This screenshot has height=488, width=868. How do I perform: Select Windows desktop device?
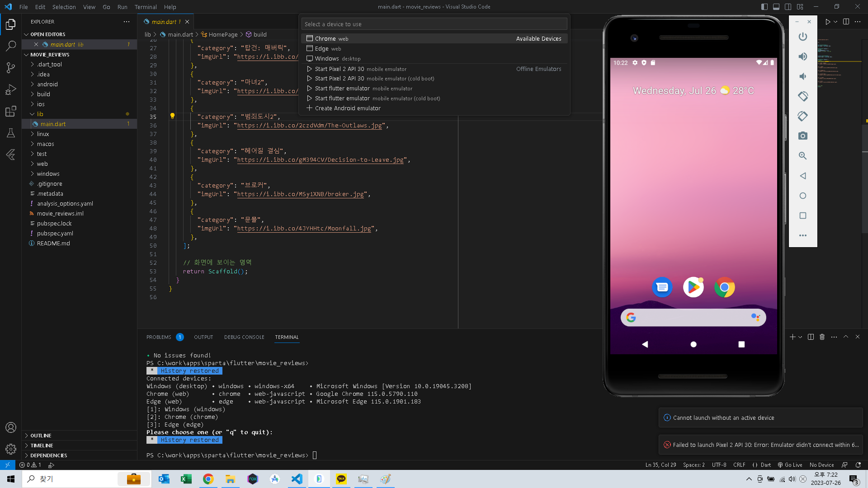pyautogui.click(x=434, y=58)
